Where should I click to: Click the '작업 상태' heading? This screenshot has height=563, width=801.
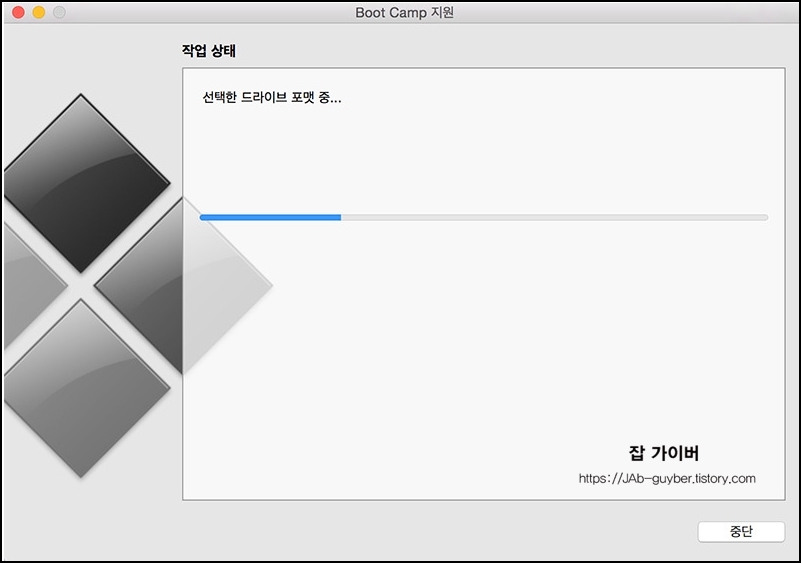click(x=208, y=51)
